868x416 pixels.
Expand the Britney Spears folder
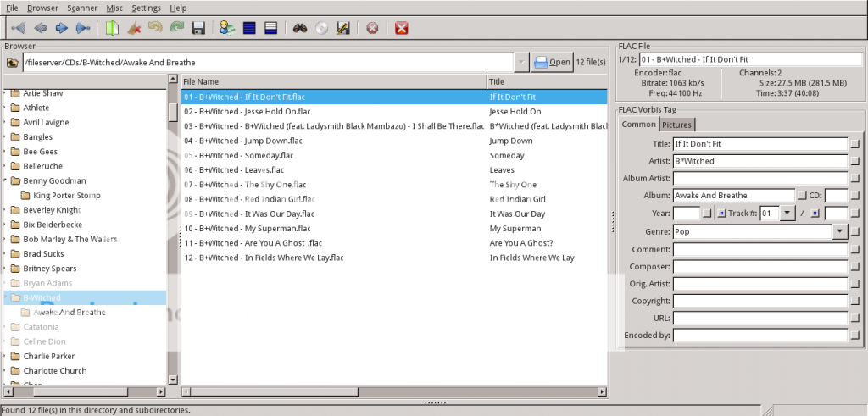tap(6, 269)
